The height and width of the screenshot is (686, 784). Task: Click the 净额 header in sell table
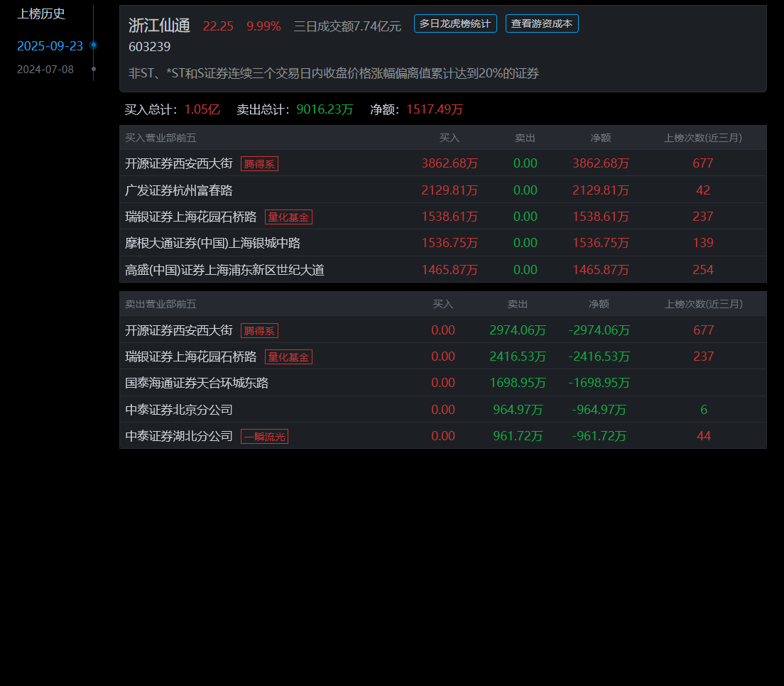coord(599,304)
